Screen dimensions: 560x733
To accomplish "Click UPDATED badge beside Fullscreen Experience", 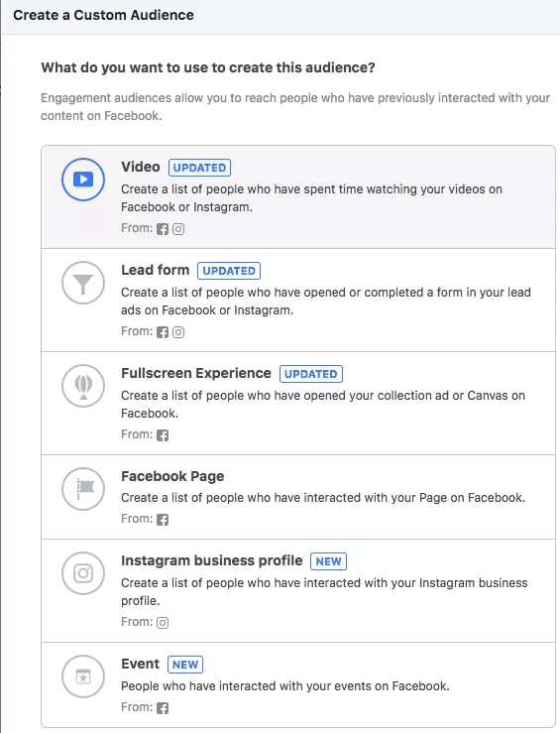I will (311, 374).
